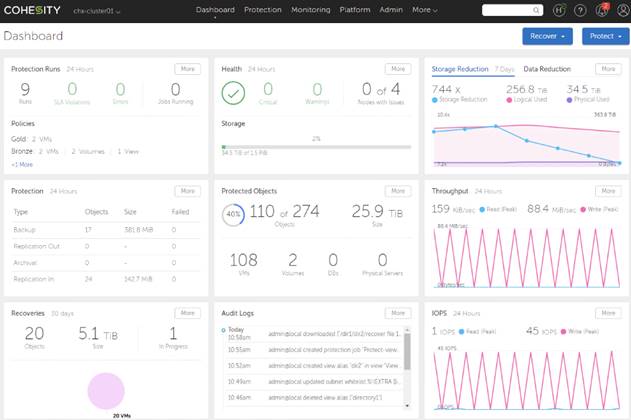The height and width of the screenshot is (420, 631).
Task: Click the storage usage progress bar
Action: tap(316, 147)
